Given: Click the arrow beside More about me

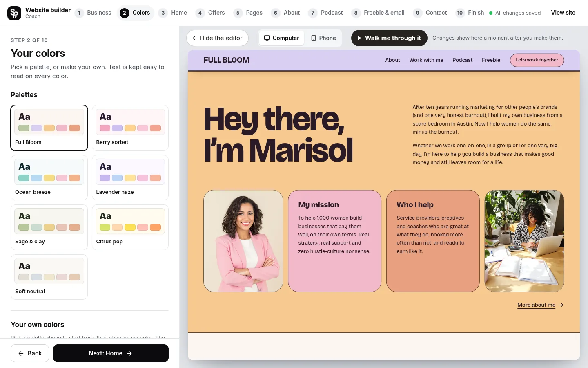Looking at the screenshot, I should click(x=561, y=305).
